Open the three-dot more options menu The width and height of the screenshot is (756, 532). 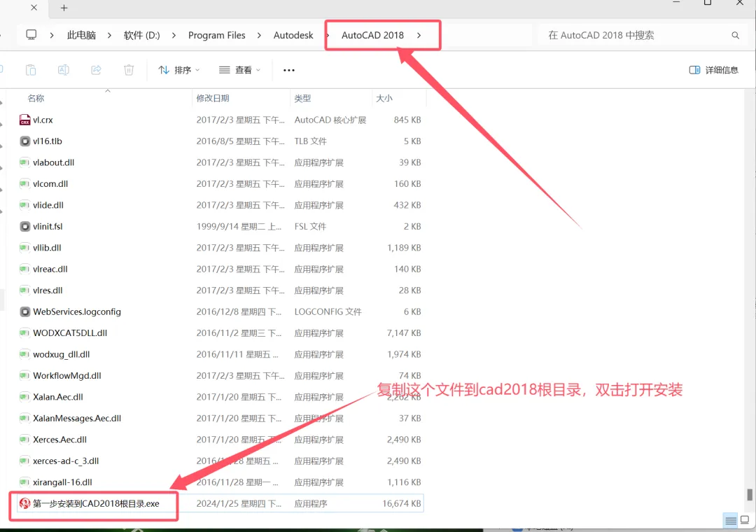(x=289, y=71)
